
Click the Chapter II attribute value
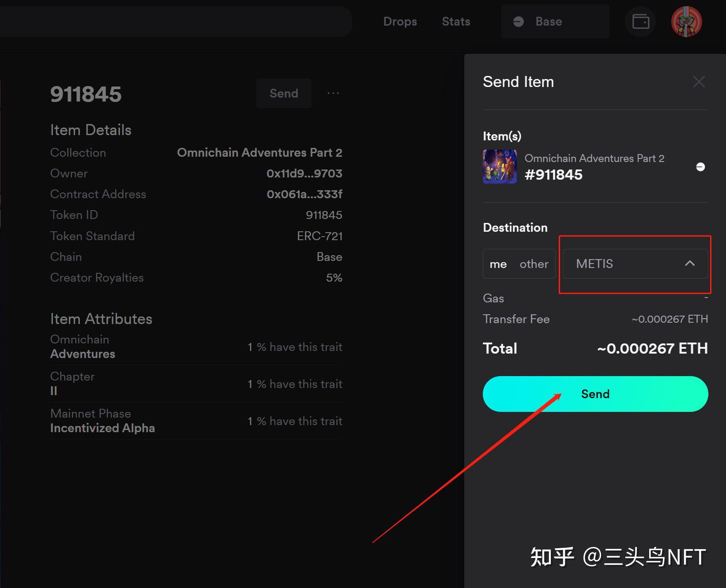[54, 391]
